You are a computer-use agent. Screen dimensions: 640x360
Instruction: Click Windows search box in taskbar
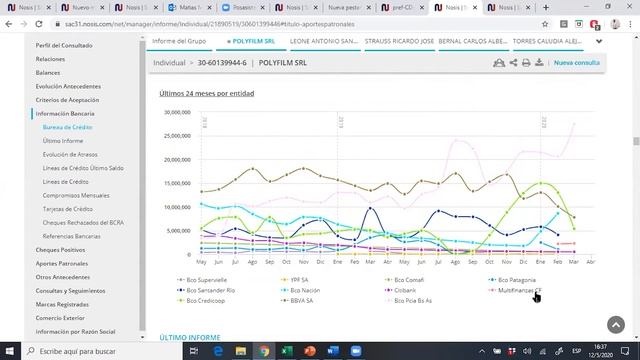tap(102, 351)
